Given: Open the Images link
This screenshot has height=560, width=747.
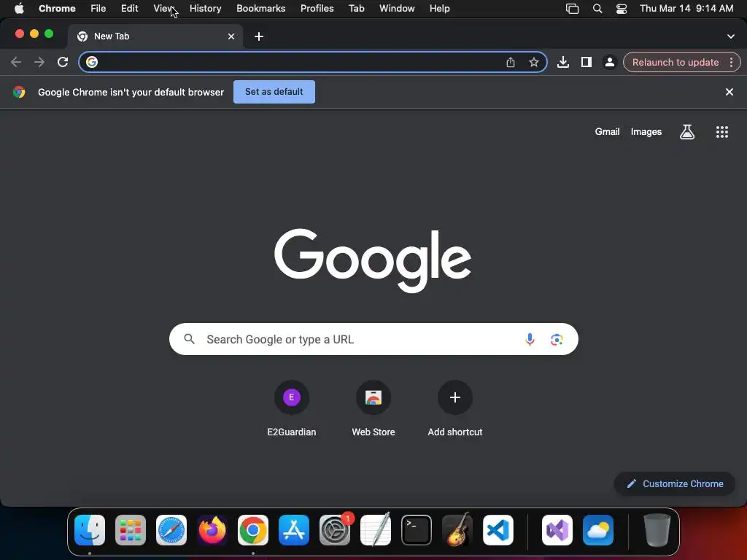Looking at the screenshot, I should pyautogui.click(x=646, y=132).
